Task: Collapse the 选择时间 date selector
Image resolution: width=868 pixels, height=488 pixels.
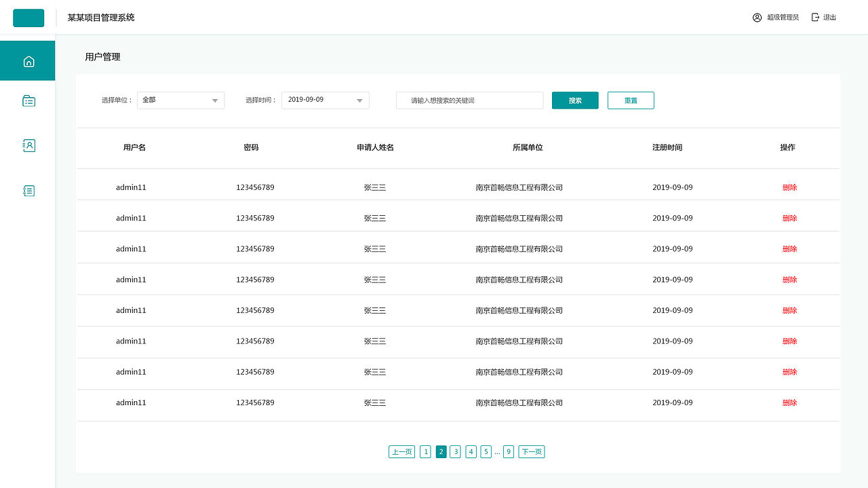Action: click(359, 100)
